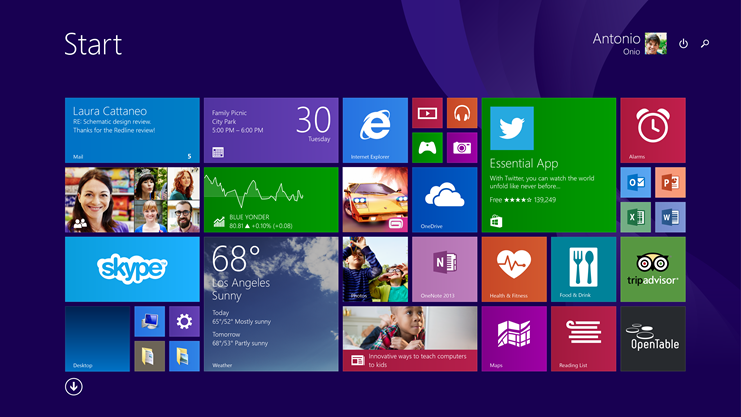Open the Calendar tile showing Family Picnic
Screen dimensions: 741x417
pos(271,130)
